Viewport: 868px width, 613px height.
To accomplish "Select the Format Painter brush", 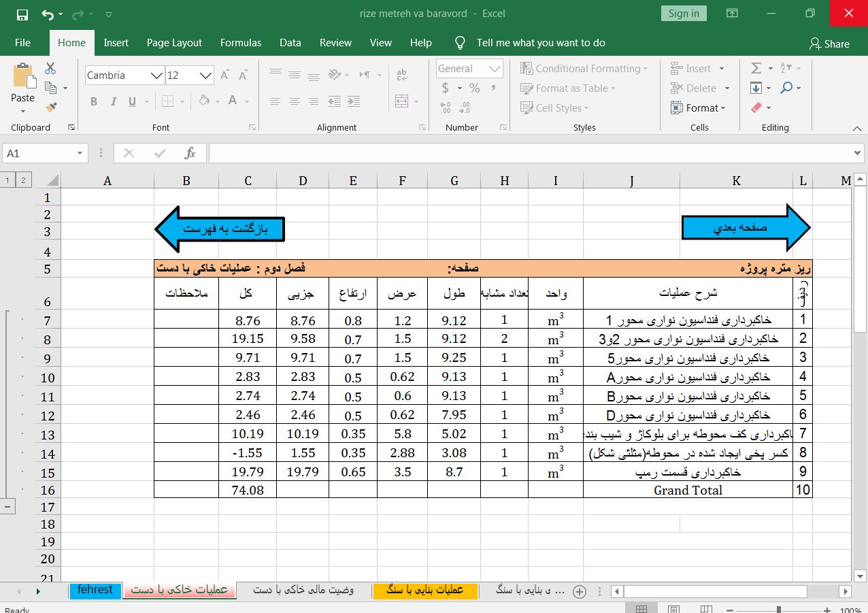I will 50,107.
